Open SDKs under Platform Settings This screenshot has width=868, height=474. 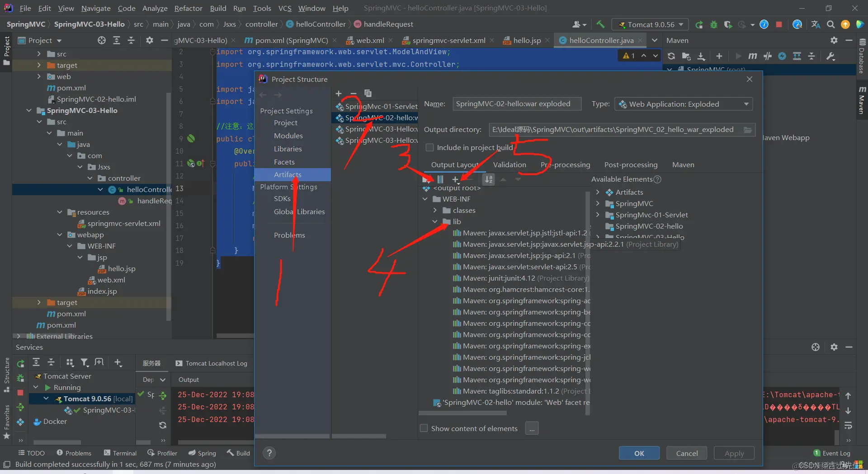tap(282, 198)
